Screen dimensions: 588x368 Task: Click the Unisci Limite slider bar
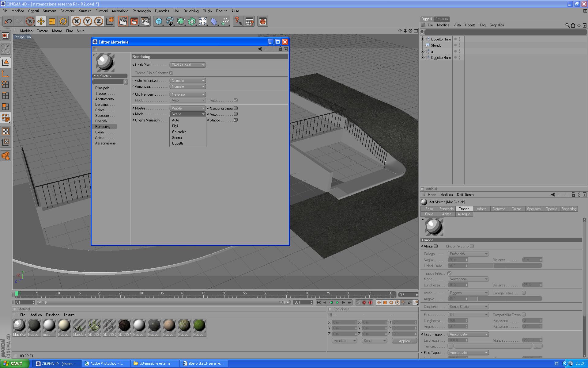point(505,266)
